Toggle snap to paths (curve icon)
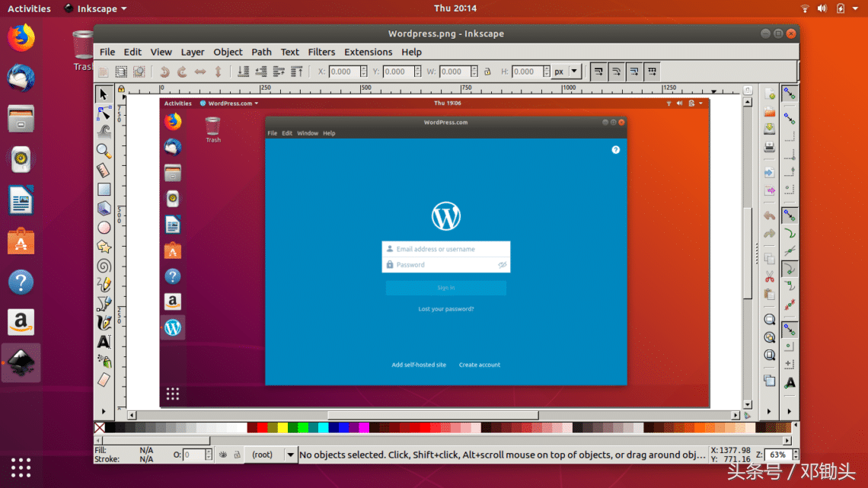 tap(790, 234)
